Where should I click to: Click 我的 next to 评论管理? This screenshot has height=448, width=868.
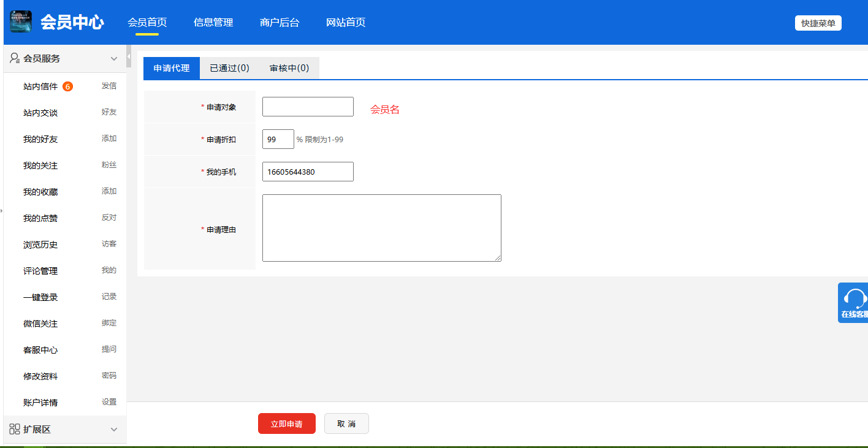point(109,270)
